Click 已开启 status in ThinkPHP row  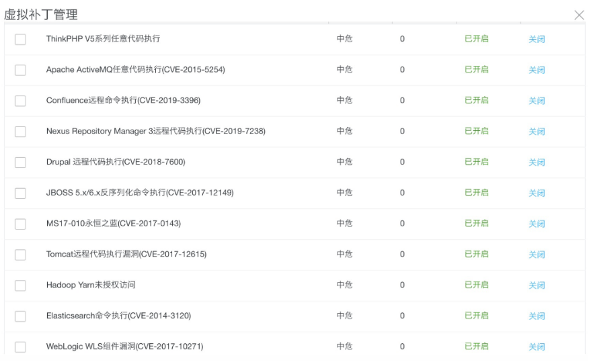[477, 38]
